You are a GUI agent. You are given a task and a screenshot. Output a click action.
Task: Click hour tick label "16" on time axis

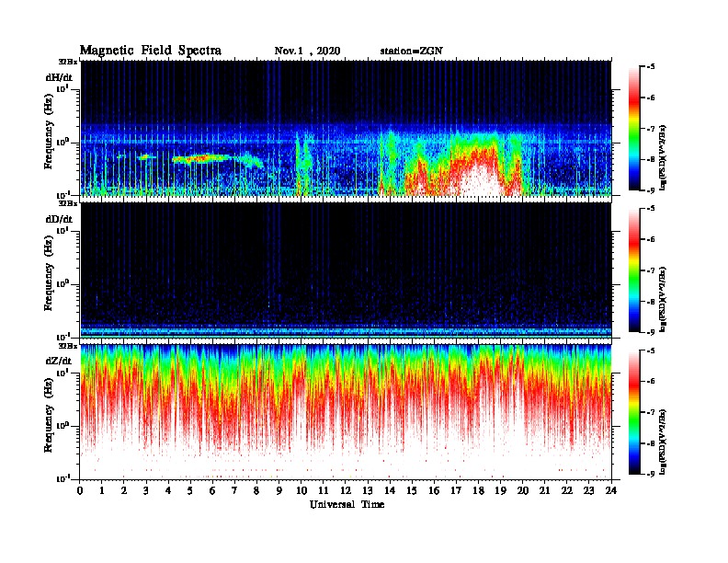(x=434, y=490)
